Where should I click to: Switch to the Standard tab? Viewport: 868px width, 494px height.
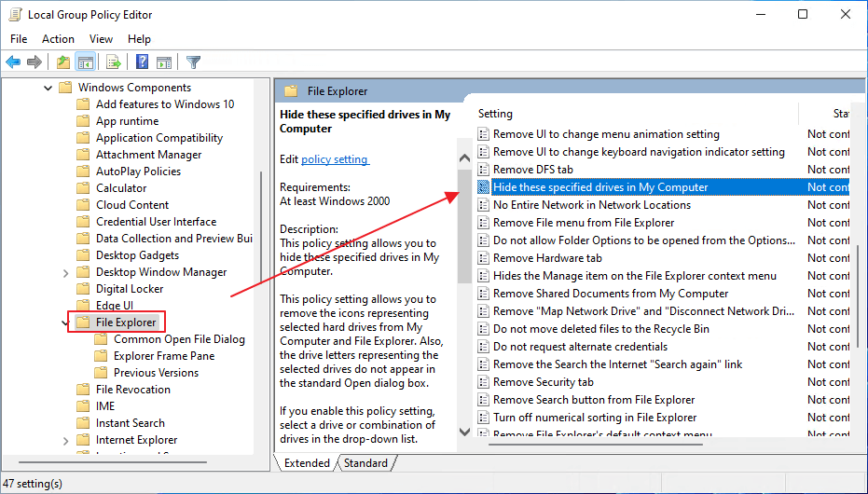click(x=365, y=463)
